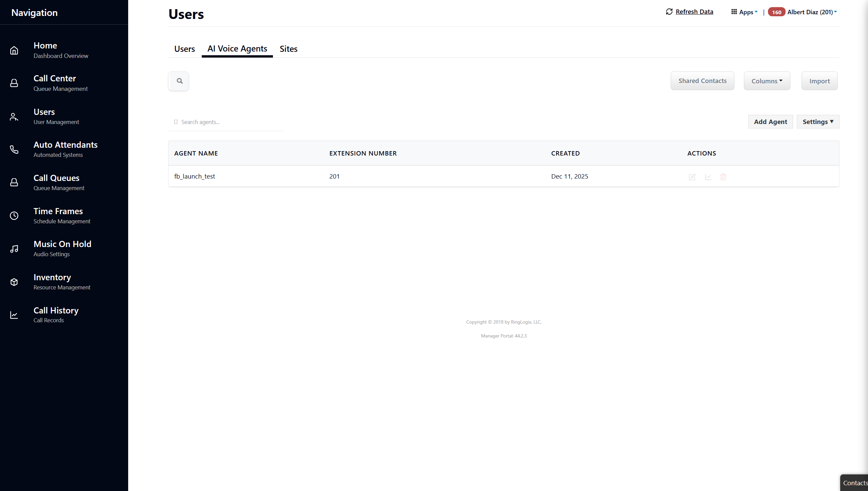This screenshot has height=491, width=868.
Task: Click the Refresh Data circular arrows icon
Action: click(x=669, y=12)
